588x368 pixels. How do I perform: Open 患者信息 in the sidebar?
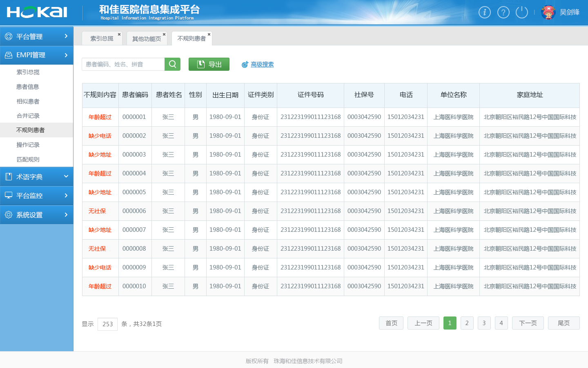28,87
